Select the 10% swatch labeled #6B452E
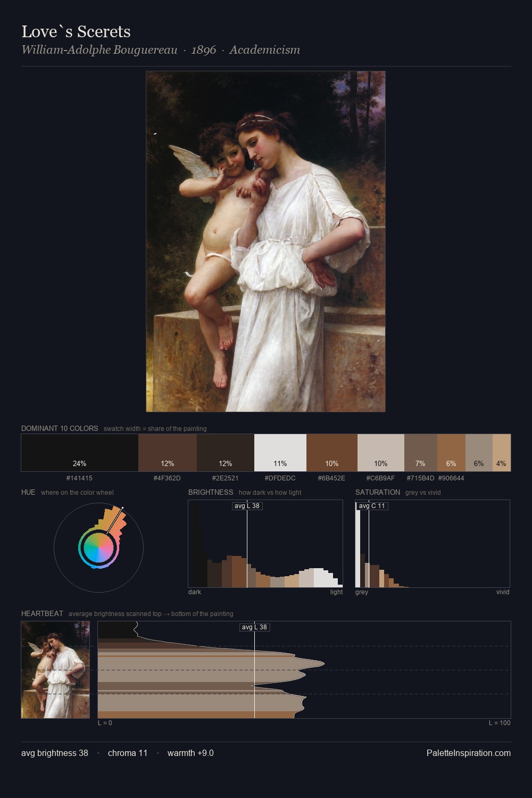532x798 pixels. [x=332, y=453]
